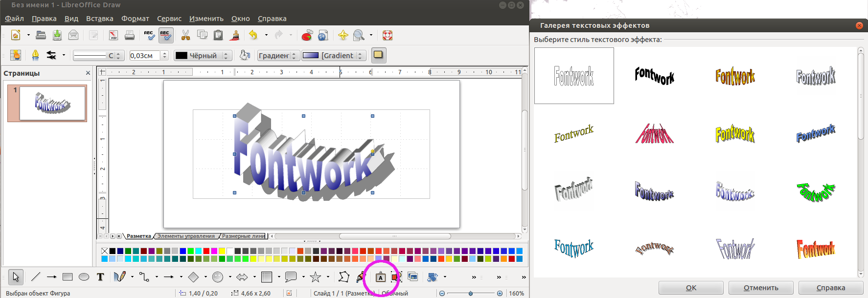Switch to Элементы управления layer tab
Viewport: 868px width, 298px height.
coord(186,236)
